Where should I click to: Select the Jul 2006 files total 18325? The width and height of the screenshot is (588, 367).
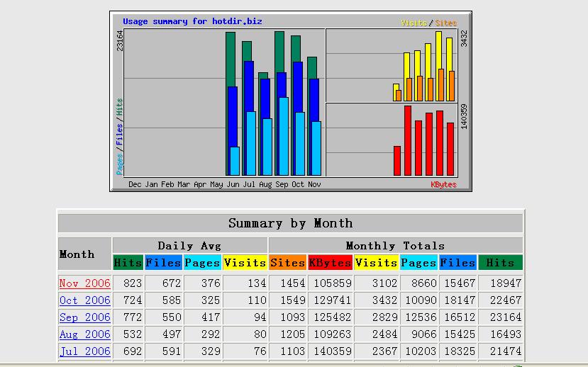click(x=460, y=351)
